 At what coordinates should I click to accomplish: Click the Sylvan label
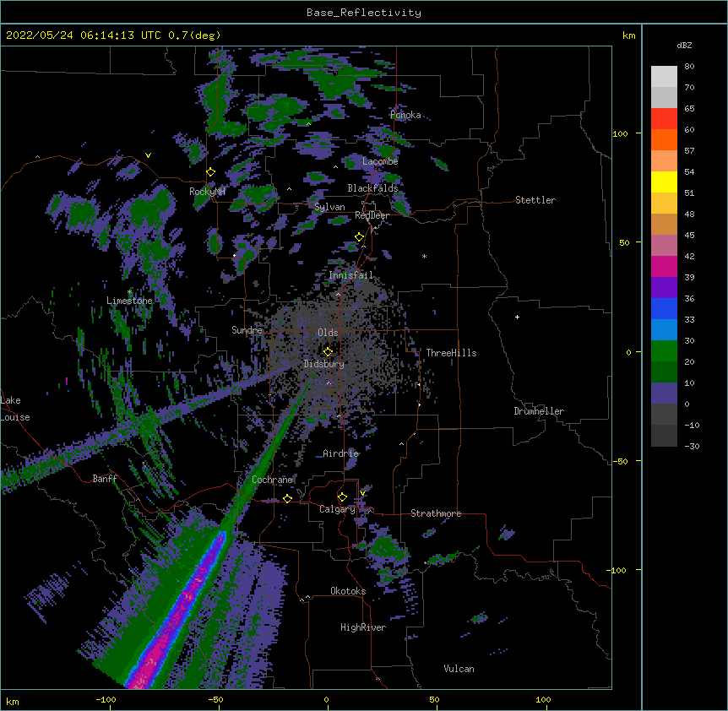tap(329, 207)
